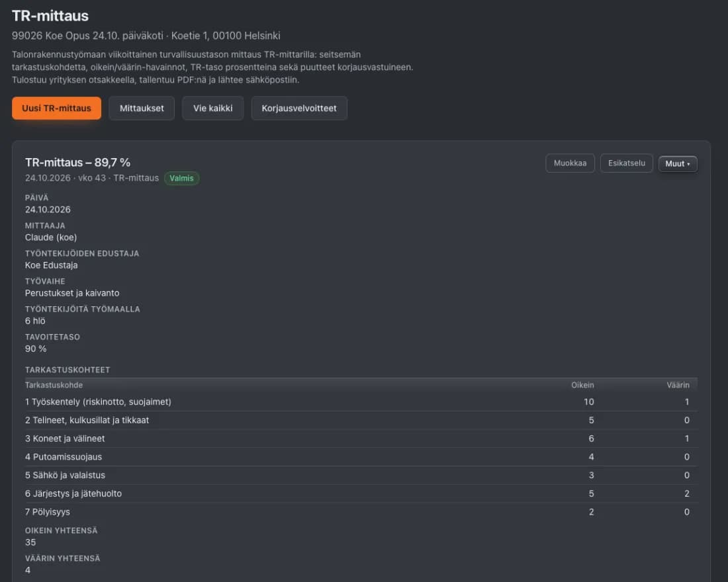The width and height of the screenshot is (728, 582).
Task: Click the TR-mittaus page heading
Action: [50, 16]
